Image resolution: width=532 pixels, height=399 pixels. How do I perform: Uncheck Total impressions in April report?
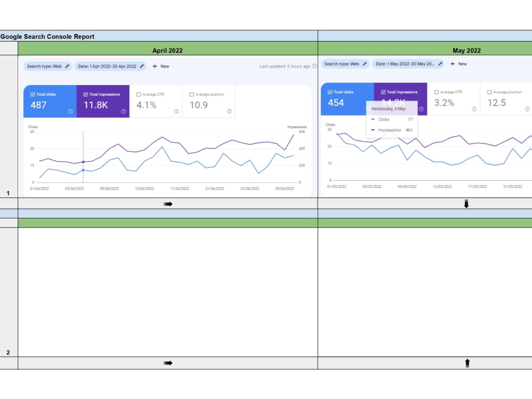[86, 95]
